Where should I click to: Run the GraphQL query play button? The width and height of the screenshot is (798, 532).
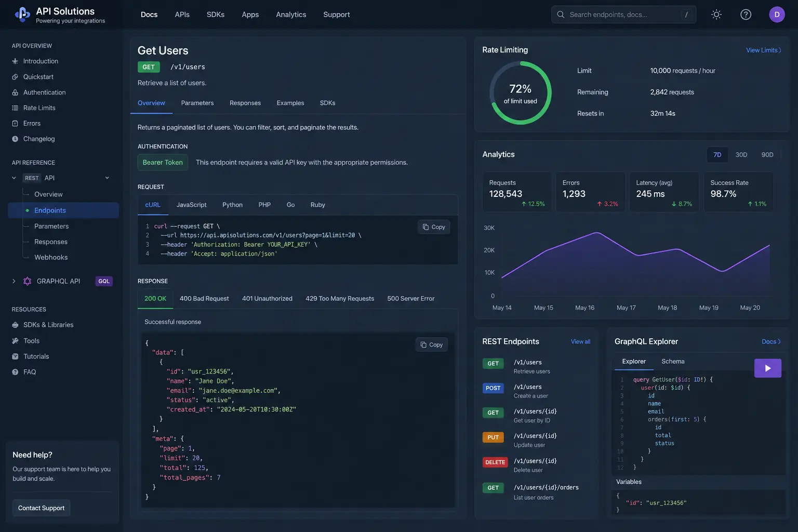tap(768, 368)
